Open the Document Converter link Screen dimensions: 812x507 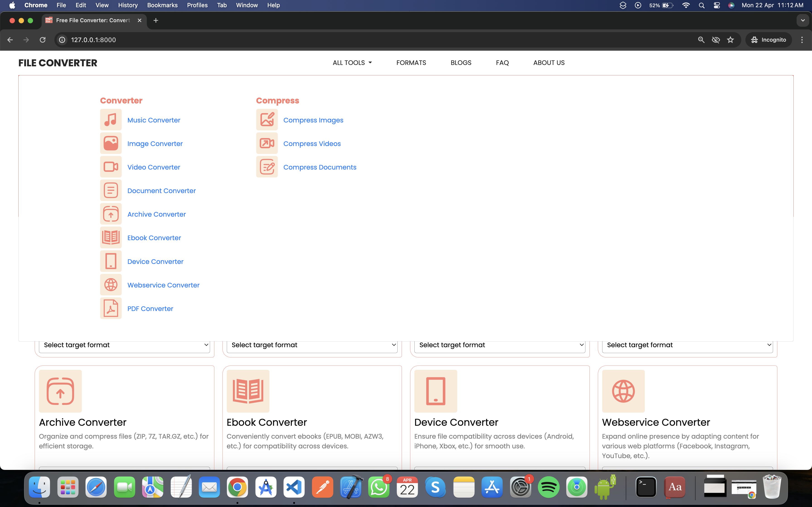point(161,191)
